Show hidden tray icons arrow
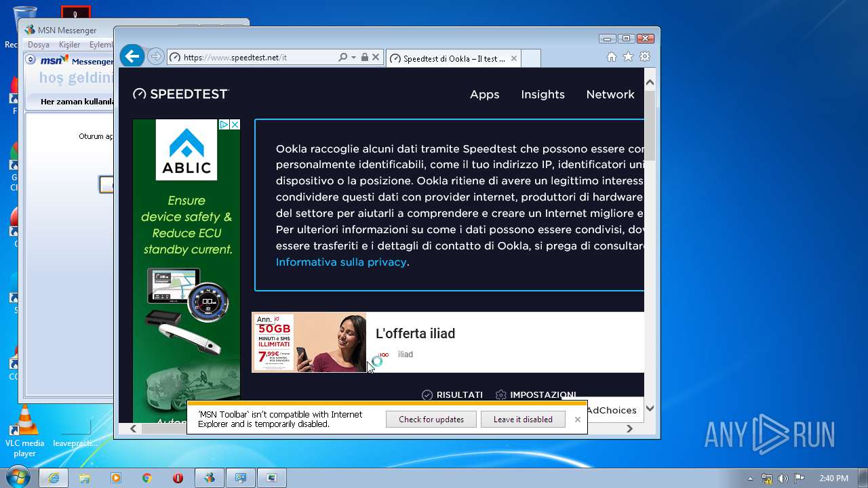Image resolution: width=868 pixels, height=488 pixels. (750, 479)
